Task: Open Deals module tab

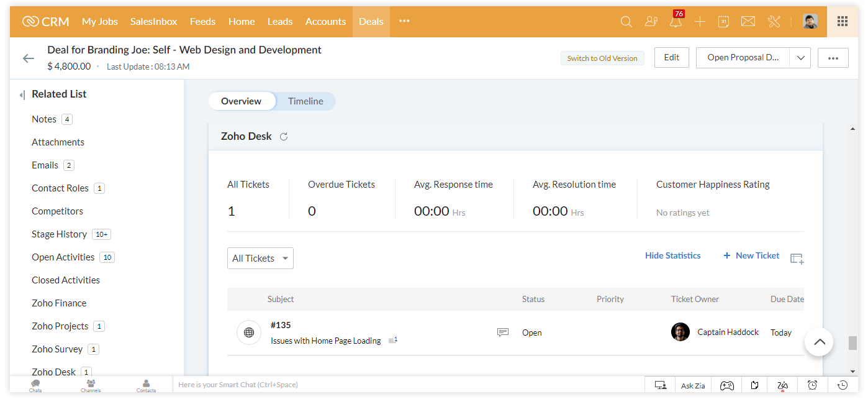Action: pos(371,22)
